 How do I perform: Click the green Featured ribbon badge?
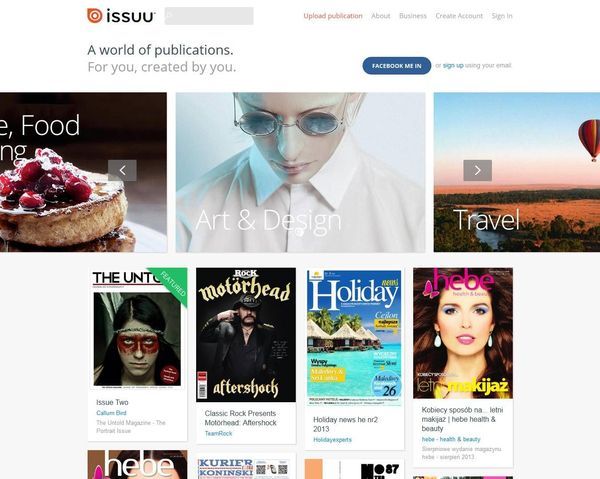(x=171, y=285)
